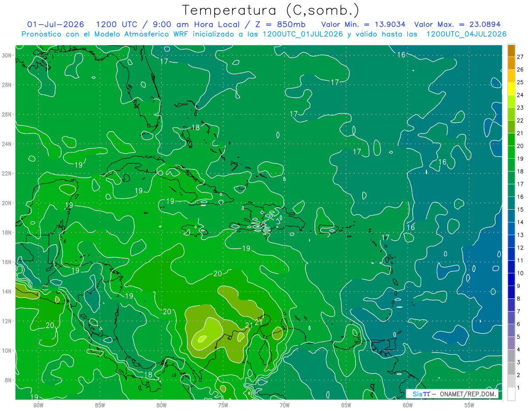This screenshot has height=411, width=532.
Task: Click the latitude axis label "14N"
Action: [x=6, y=291]
